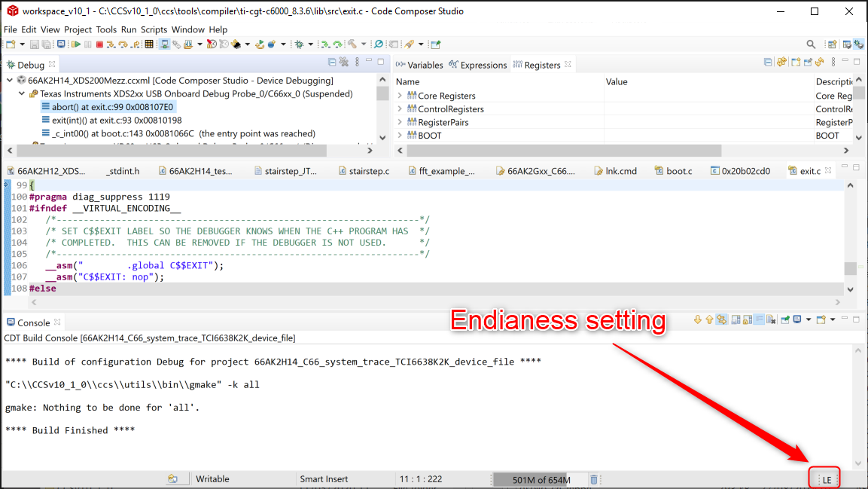The width and height of the screenshot is (868, 489).
Task: Toggle the highlighted Console toolbar lines button
Action: pyautogui.click(x=759, y=319)
